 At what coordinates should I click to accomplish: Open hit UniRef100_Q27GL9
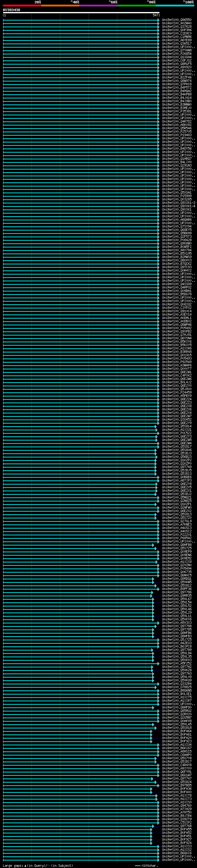coord(176,521)
